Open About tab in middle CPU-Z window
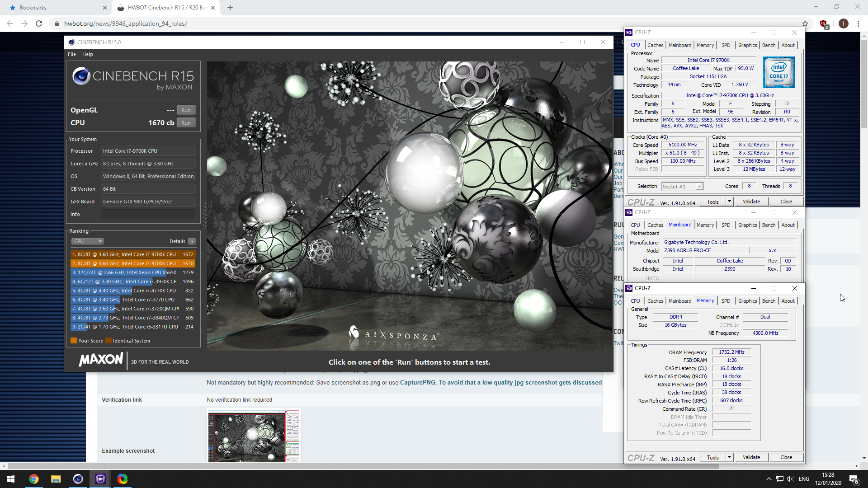 pos(788,225)
